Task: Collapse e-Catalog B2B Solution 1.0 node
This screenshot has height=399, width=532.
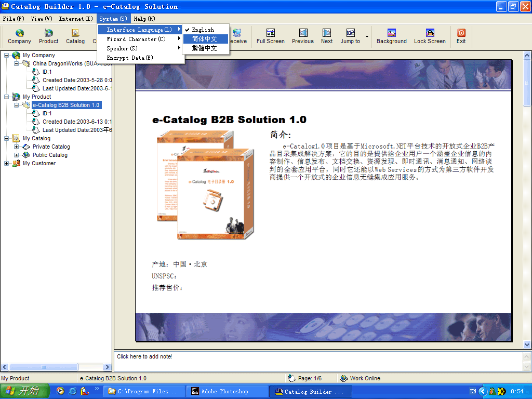Action: [16, 105]
